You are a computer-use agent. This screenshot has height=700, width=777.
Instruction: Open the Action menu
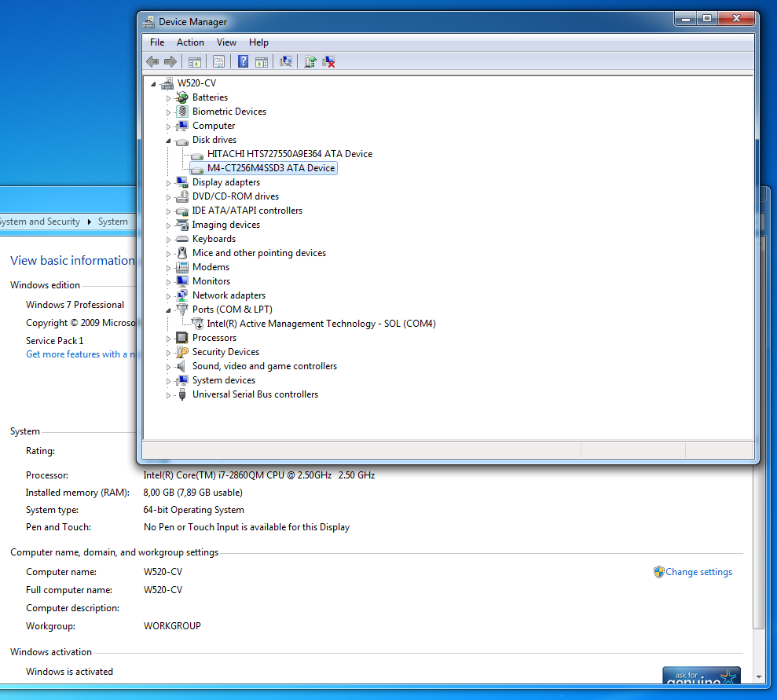click(x=190, y=42)
